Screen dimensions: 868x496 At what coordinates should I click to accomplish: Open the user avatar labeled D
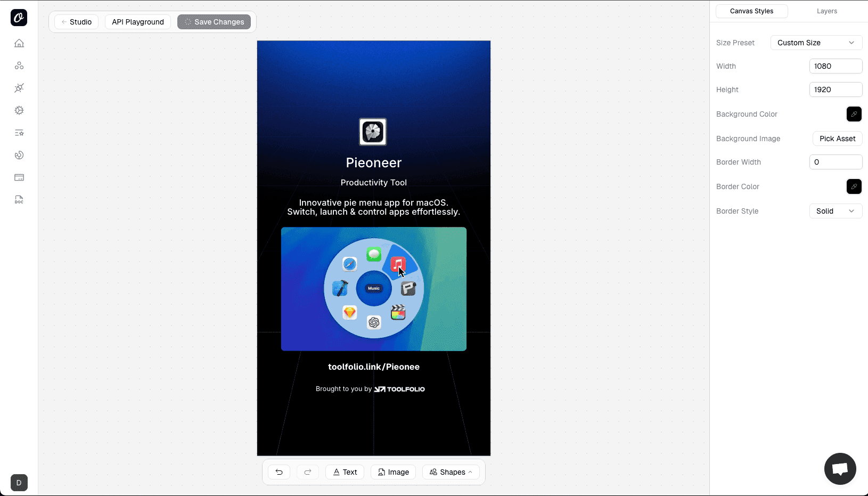[19, 483]
